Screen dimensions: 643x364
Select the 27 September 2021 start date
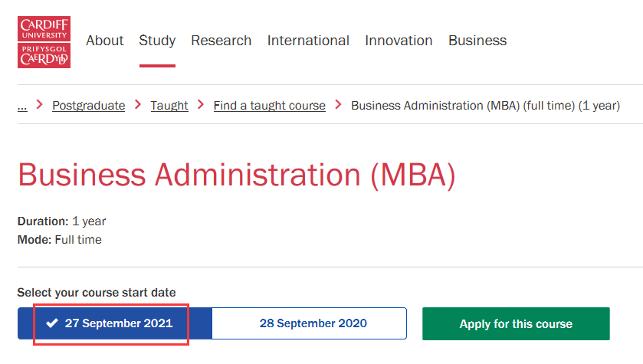(115, 323)
